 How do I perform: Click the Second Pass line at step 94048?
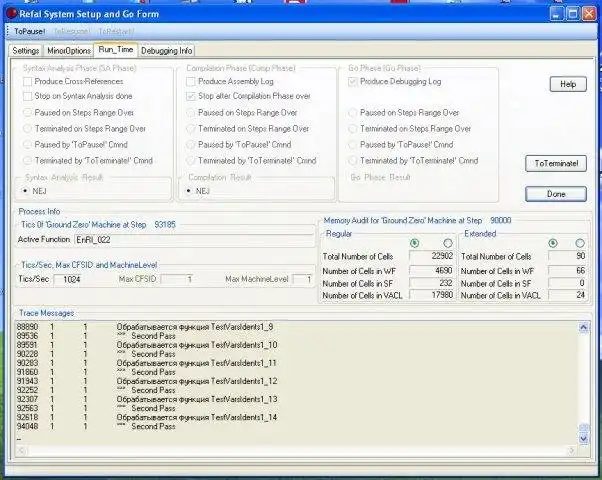(x=96, y=426)
